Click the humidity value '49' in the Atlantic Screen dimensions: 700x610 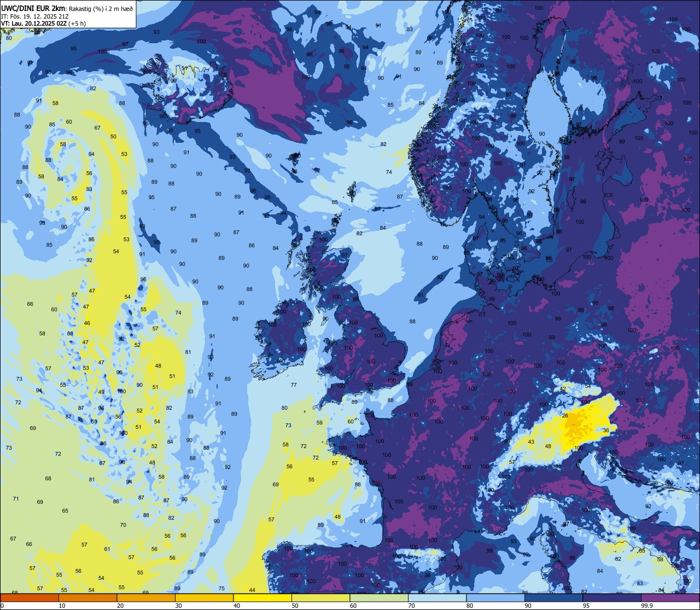point(101,392)
